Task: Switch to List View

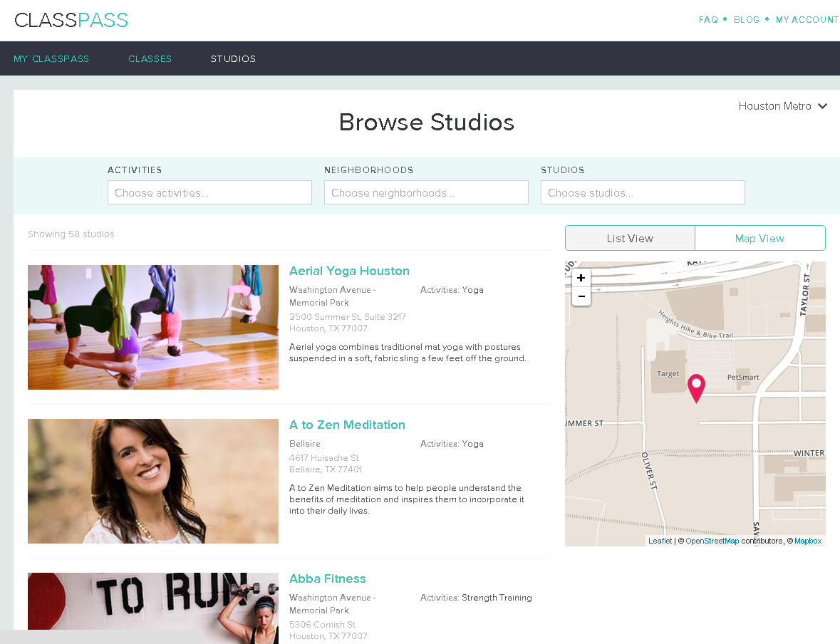Action: [x=630, y=239]
